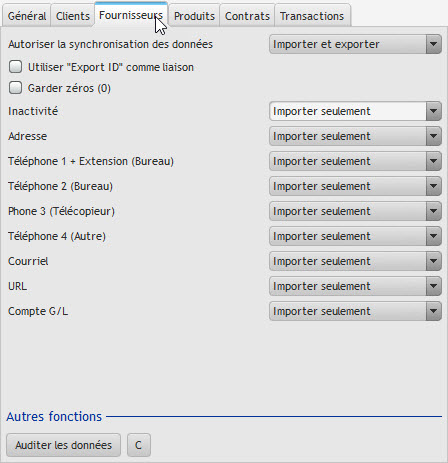Enable 'Utiliser Export ID comme liaison' checkbox

[16, 67]
